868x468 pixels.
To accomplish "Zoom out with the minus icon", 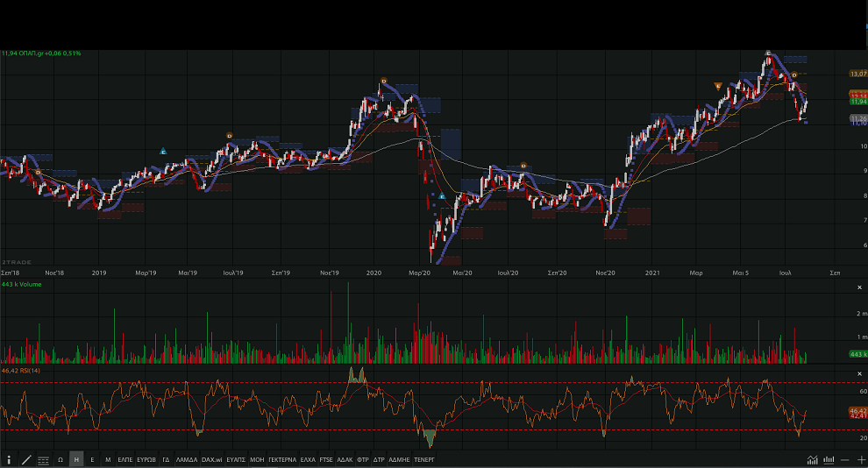I will 845,459.
